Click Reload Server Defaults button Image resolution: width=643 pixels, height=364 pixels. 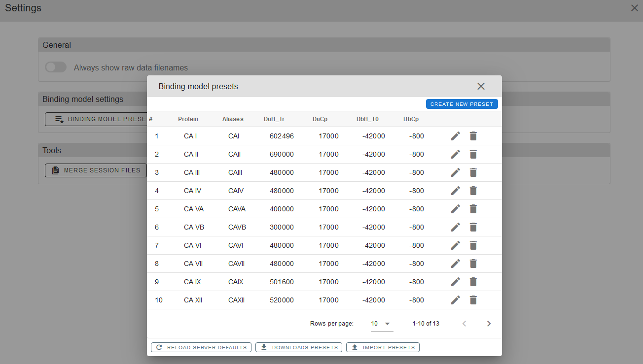pyautogui.click(x=201, y=347)
